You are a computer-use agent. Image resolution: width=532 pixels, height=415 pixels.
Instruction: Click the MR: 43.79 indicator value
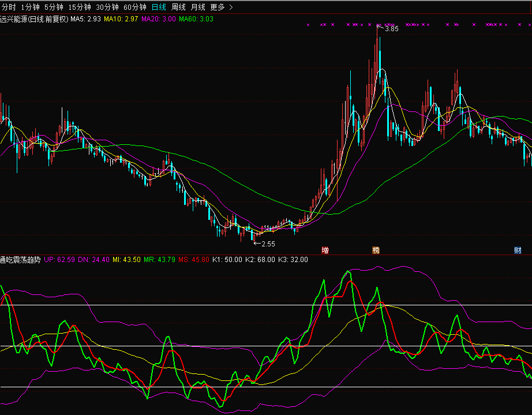(x=159, y=260)
